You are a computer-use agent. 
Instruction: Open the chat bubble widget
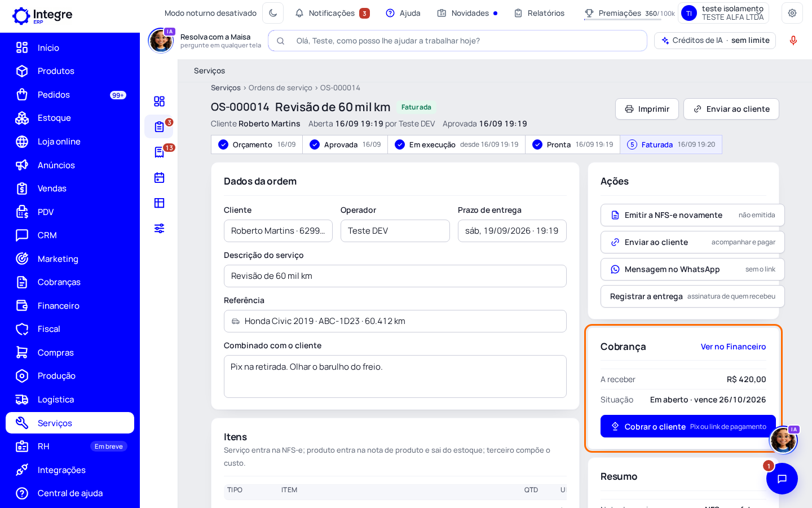782,479
